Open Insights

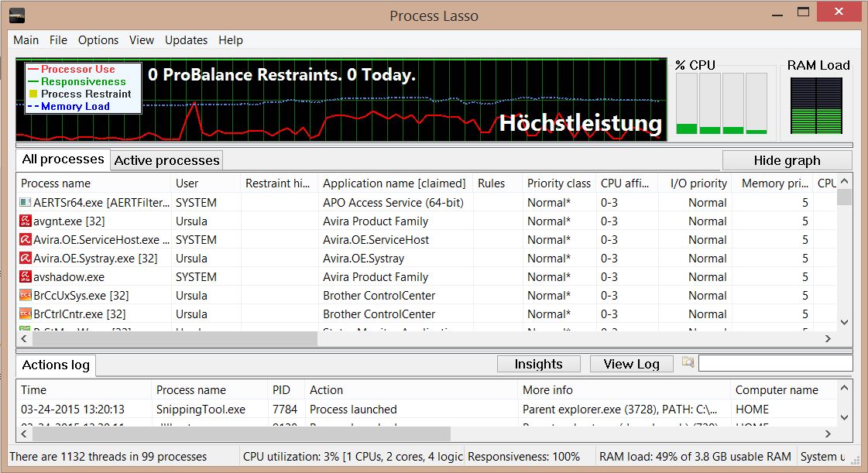pyautogui.click(x=539, y=364)
